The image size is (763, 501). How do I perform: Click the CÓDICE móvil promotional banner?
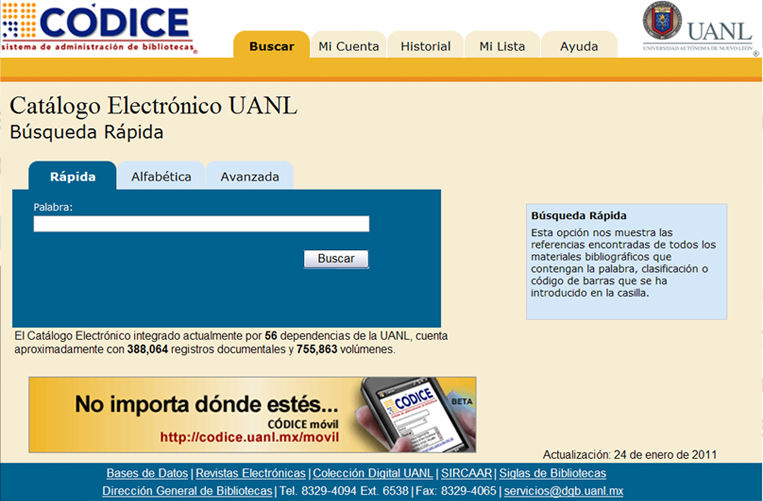252,414
